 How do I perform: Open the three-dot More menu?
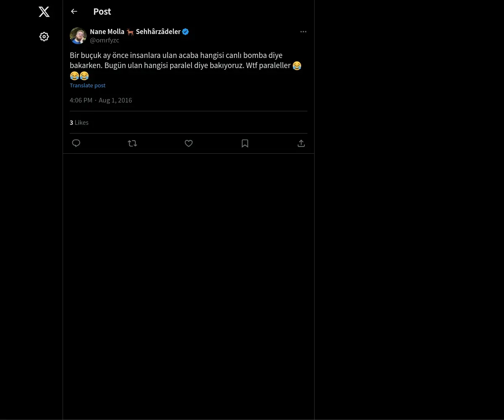[303, 31]
